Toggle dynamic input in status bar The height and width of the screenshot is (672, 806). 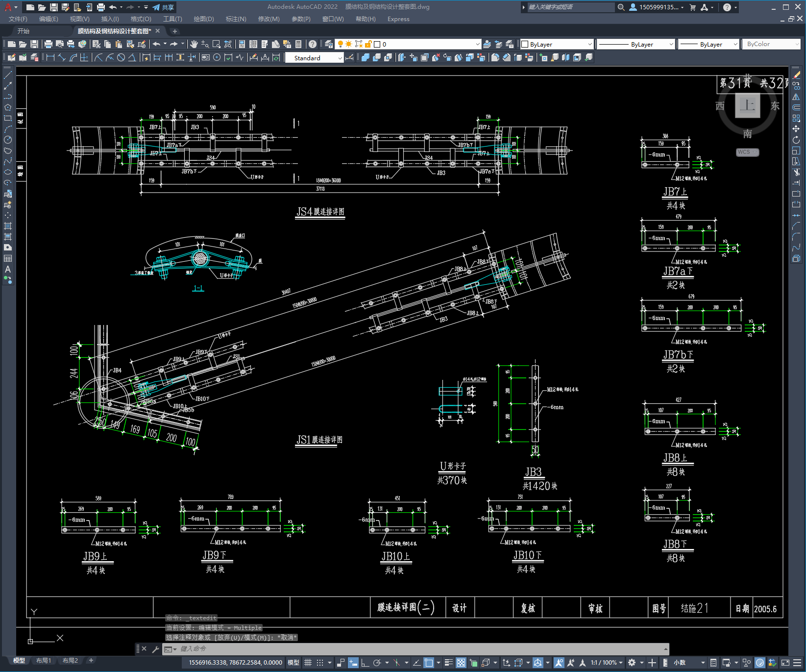(353, 663)
